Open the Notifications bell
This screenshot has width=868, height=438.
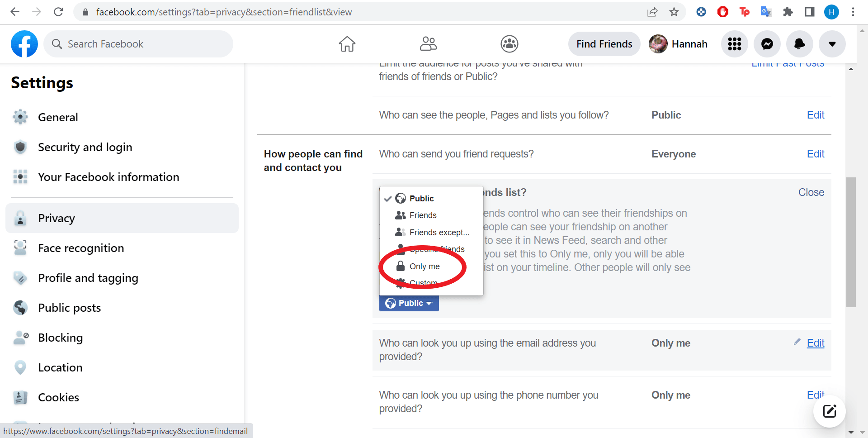pos(800,44)
